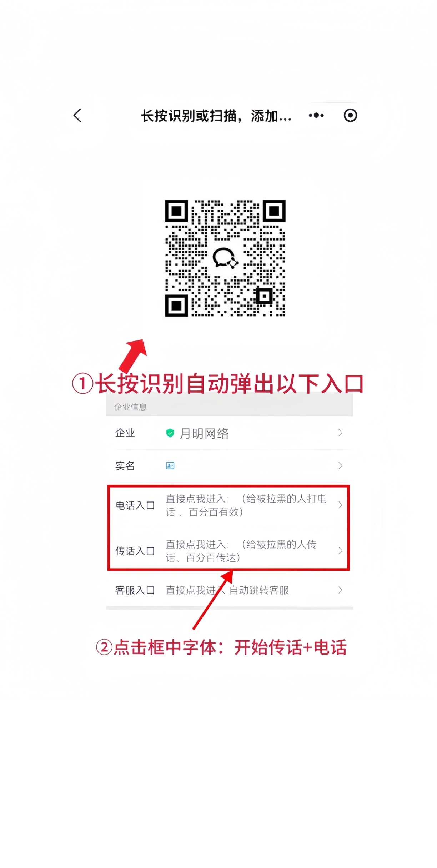Expand the 电话入口 row chevron

340,505
